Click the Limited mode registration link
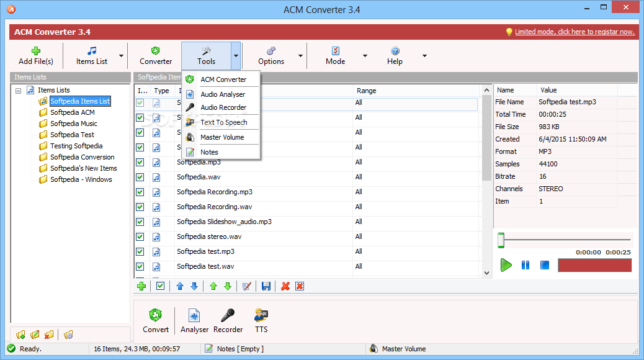The image size is (644, 360). pyautogui.click(x=575, y=32)
